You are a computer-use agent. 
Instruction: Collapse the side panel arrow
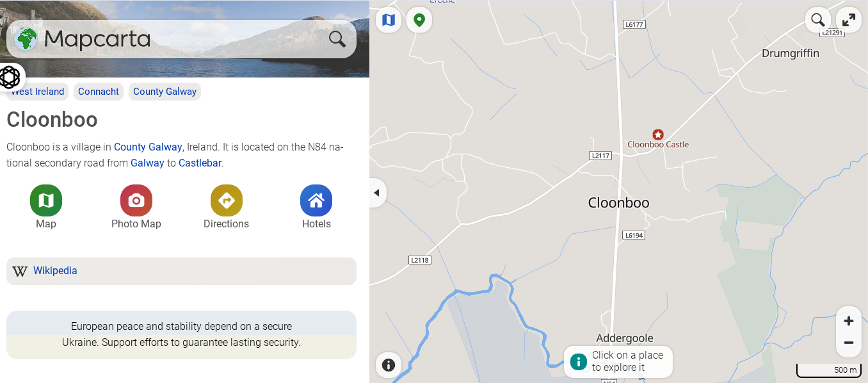pyautogui.click(x=377, y=193)
